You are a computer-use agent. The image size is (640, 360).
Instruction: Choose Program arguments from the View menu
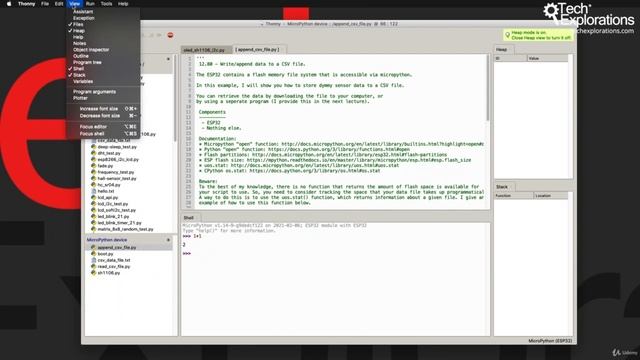pyautogui.click(x=103, y=92)
